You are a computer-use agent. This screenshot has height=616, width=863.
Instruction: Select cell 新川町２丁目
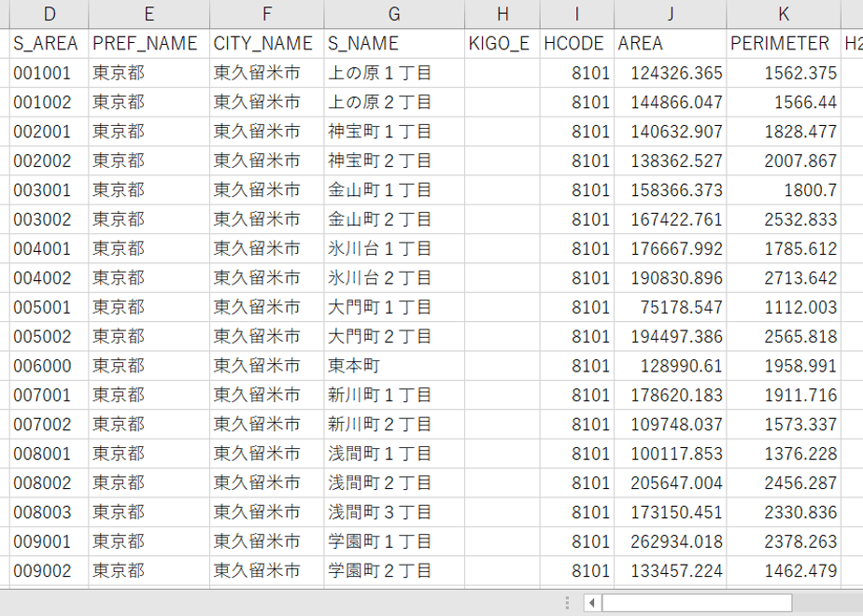[x=394, y=424]
